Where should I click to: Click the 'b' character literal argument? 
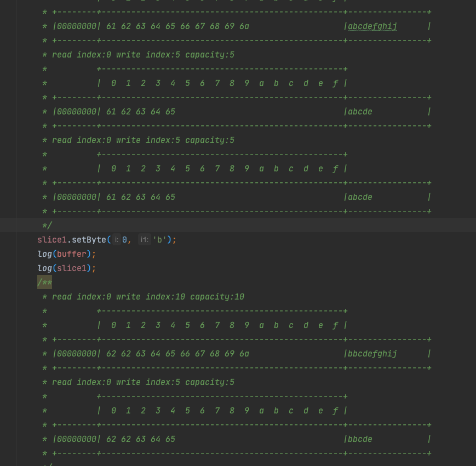[159, 240]
